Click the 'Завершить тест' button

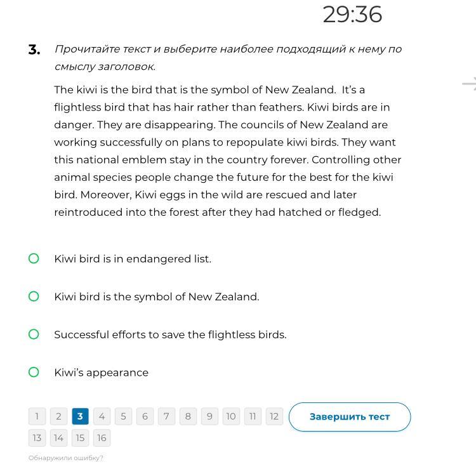[x=350, y=417]
